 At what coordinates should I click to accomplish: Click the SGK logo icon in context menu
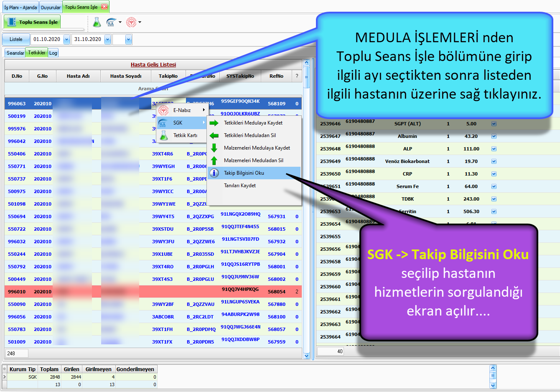(x=163, y=123)
